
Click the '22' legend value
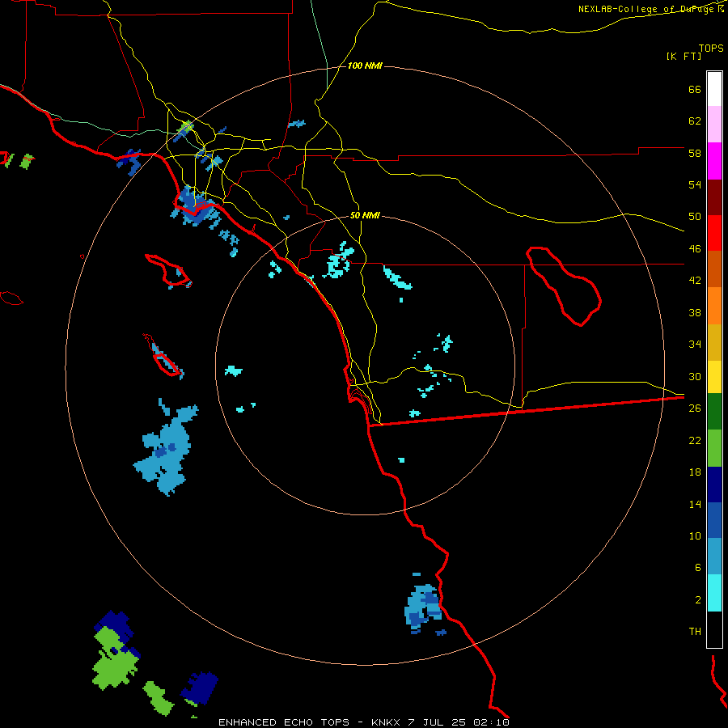tap(695, 440)
